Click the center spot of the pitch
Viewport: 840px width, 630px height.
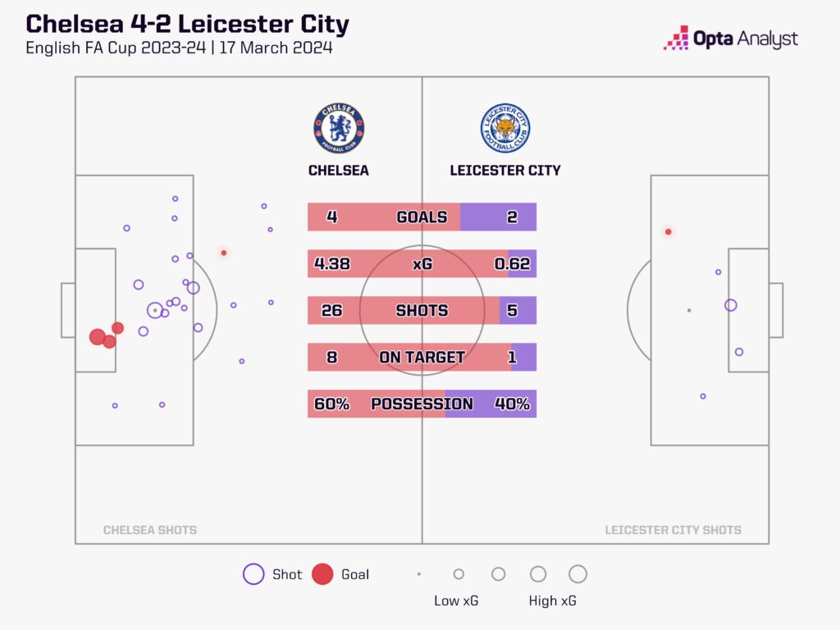(422, 310)
